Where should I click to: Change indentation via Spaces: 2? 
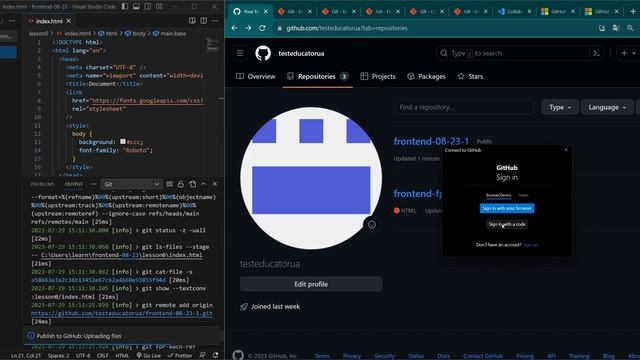tap(58, 356)
